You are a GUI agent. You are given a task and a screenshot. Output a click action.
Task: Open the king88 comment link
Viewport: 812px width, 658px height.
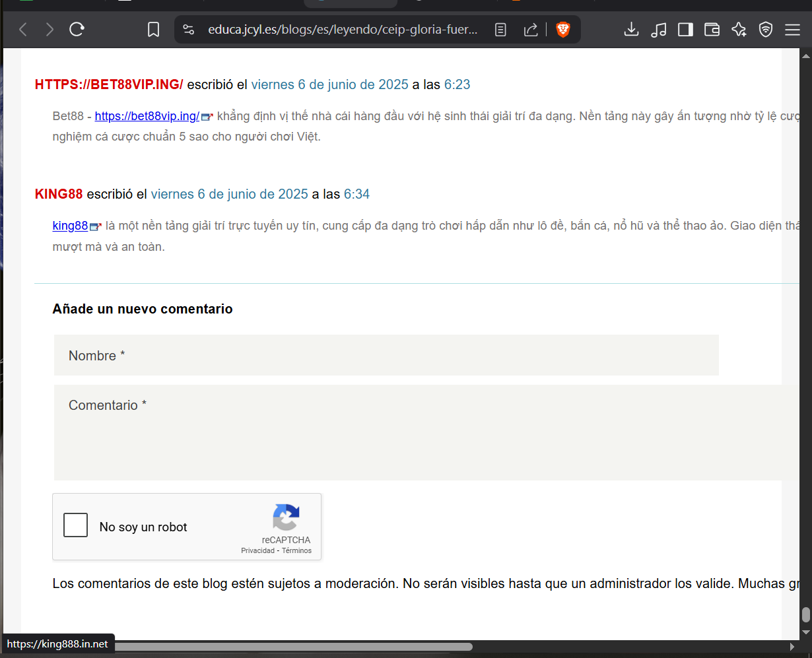[70, 226]
